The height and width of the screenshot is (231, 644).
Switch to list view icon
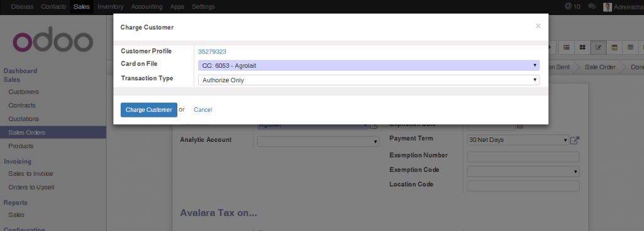coord(567,48)
